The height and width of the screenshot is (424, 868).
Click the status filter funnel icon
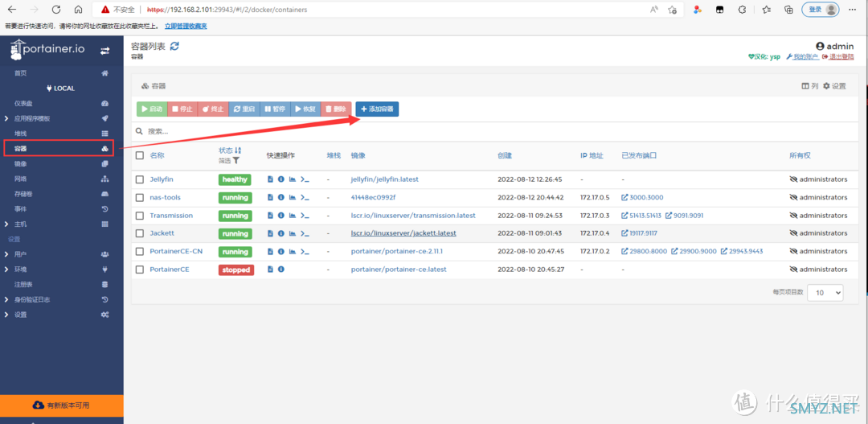(235, 160)
